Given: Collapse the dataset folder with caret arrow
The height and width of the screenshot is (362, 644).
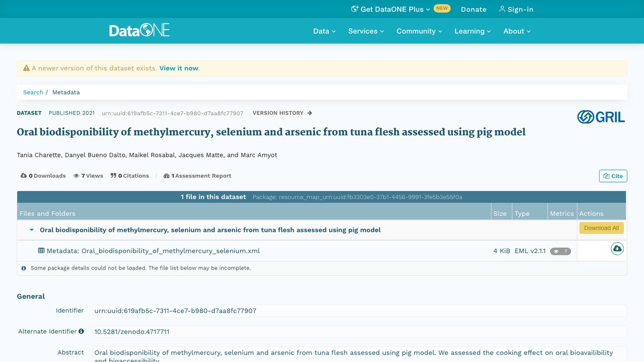Looking at the screenshot, I should pyautogui.click(x=32, y=230).
